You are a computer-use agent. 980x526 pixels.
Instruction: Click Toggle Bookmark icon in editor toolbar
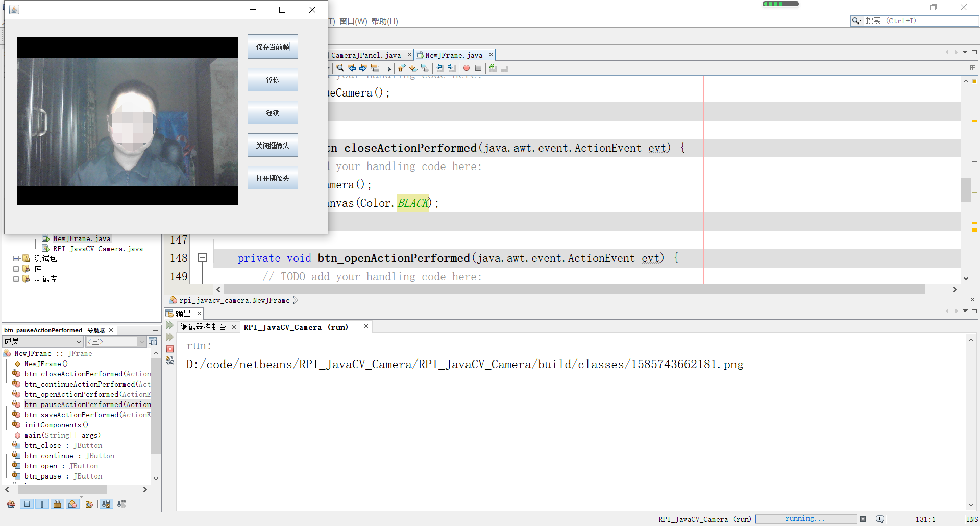click(425, 68)
